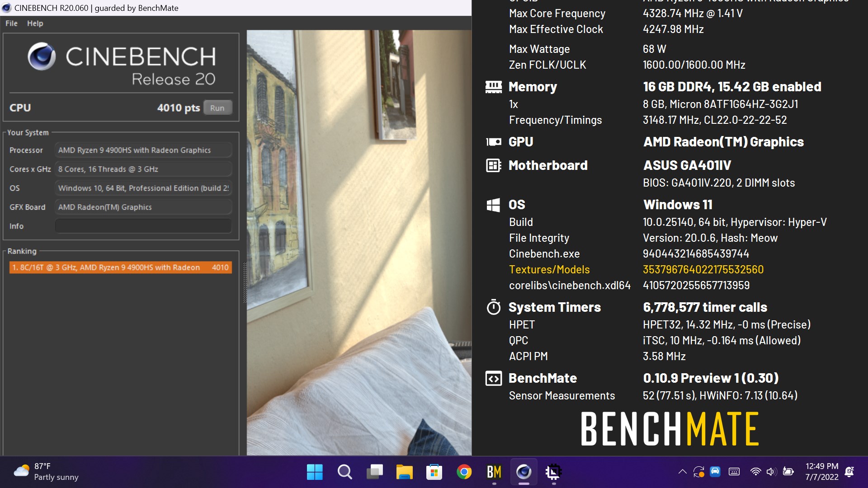The image size is (868, 488).
Task: Open the touch keyboard tray icon
Action: [734, 472]
